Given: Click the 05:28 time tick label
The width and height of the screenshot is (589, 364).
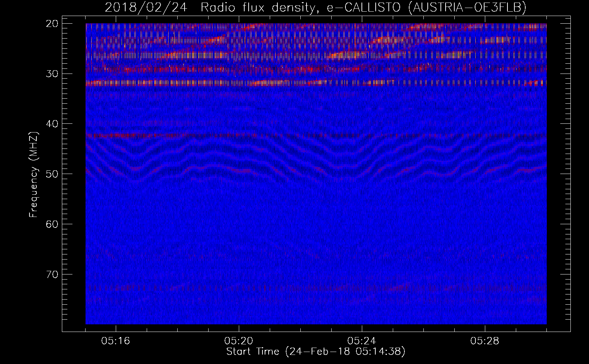Looking at the screenshot, I should (x=485, y=341).
